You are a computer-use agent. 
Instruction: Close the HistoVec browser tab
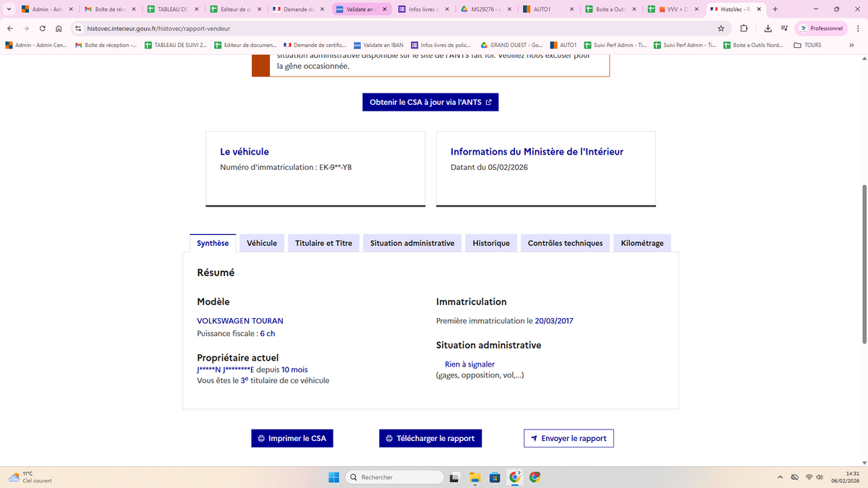coord(759,9)
